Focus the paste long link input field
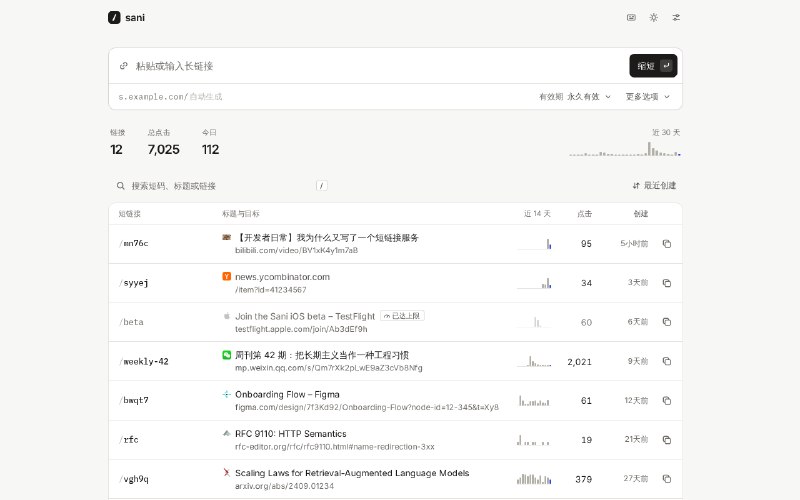Image resolution: width=800 pixels, height=500 pixels. click(378, 66)
